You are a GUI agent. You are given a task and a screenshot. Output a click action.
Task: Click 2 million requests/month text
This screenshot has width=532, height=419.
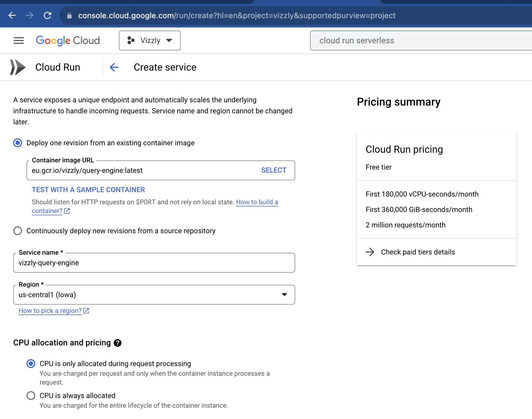(406, 225)
